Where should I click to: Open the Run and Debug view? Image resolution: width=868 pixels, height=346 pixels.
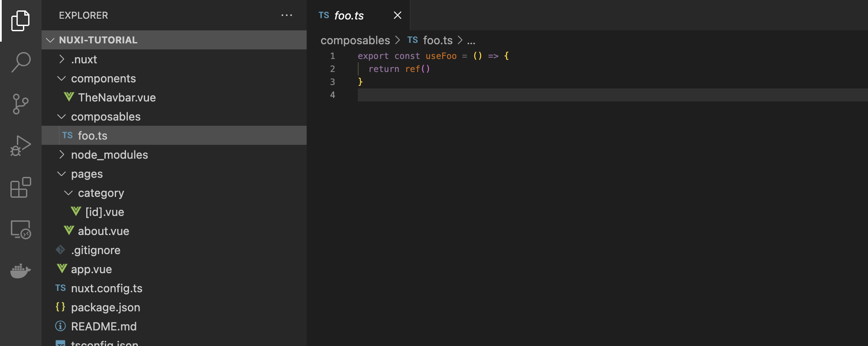(20, 146)
